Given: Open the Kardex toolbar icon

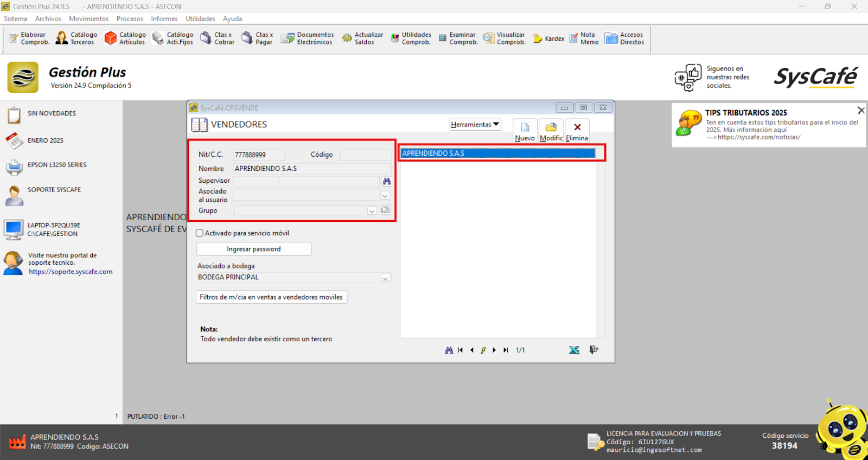Looking at the screenshot, I should (548, 39).
